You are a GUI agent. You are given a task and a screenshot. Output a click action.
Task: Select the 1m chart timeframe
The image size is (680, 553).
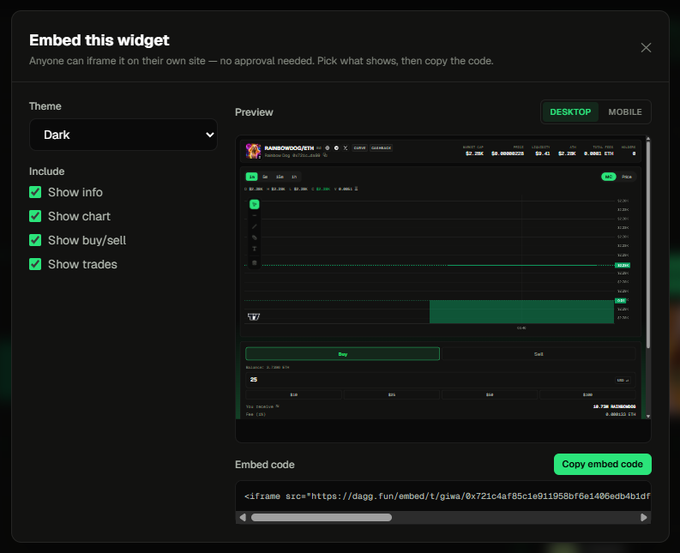coord(252,177)
